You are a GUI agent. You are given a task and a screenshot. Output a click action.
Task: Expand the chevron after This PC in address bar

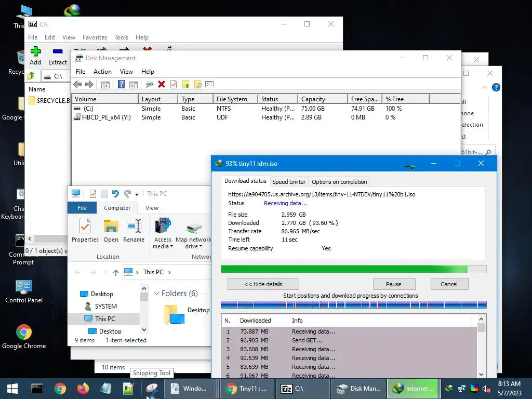(169, 272)
